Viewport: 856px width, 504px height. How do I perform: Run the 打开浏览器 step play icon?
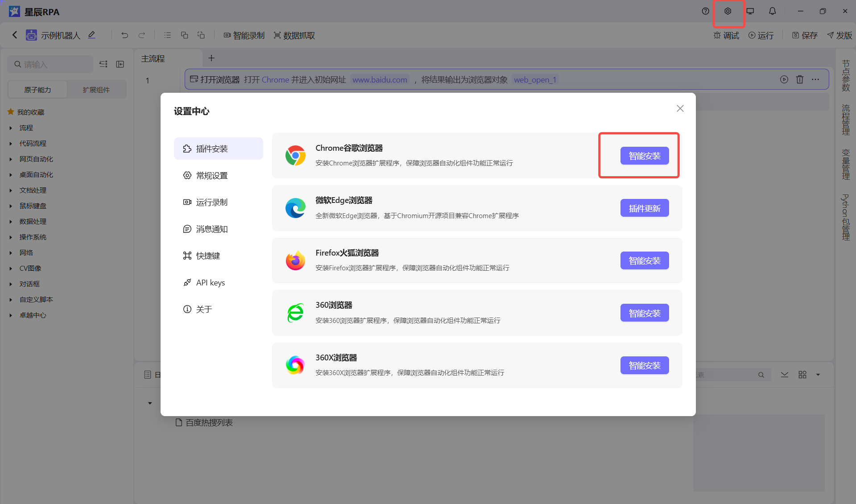click(x=784, y=79)
